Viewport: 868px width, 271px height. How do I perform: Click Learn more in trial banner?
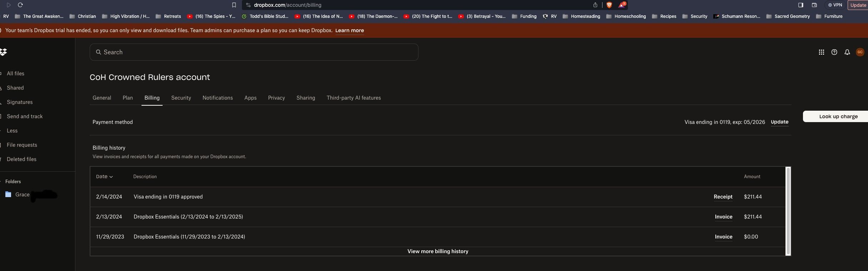[x=349, y=30]
